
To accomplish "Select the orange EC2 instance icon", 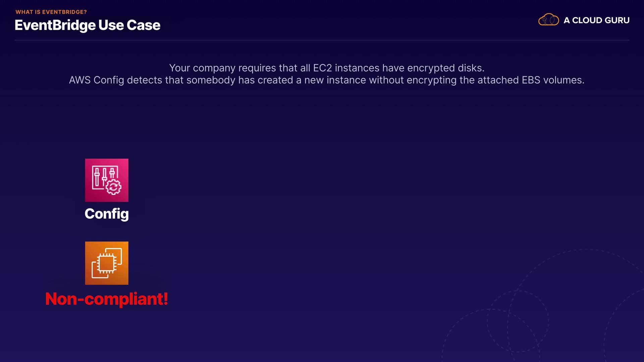I will coord(106,263).
